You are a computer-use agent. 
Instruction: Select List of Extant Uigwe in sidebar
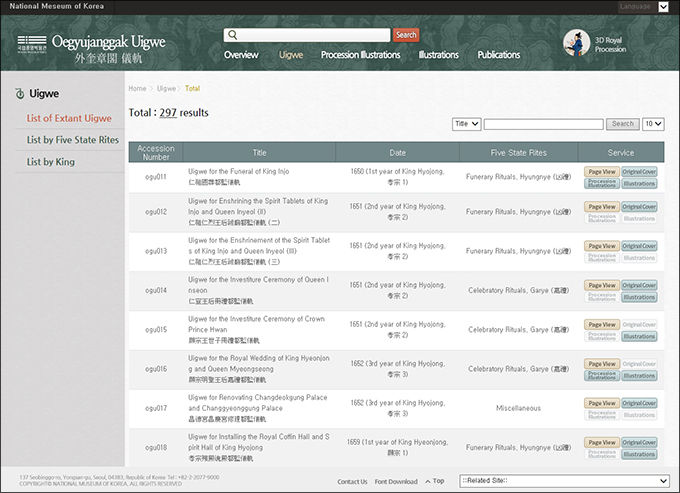coord(69,118)
